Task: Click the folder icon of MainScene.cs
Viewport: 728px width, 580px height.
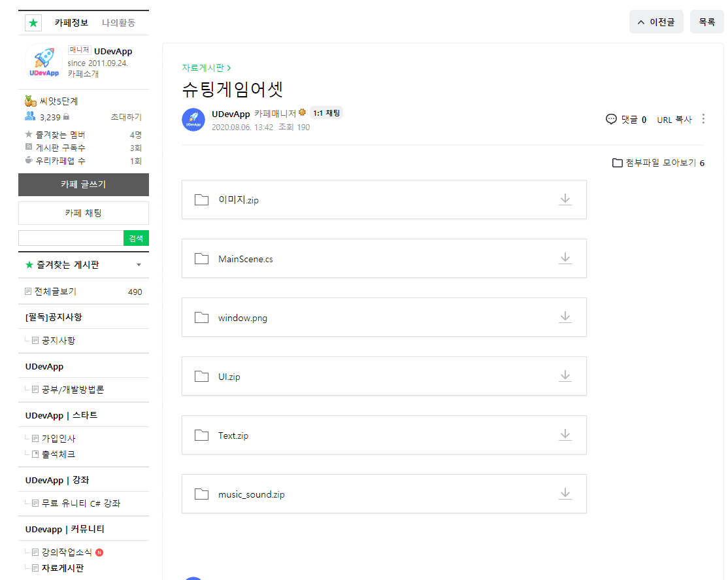Action: tap(201, 258)
